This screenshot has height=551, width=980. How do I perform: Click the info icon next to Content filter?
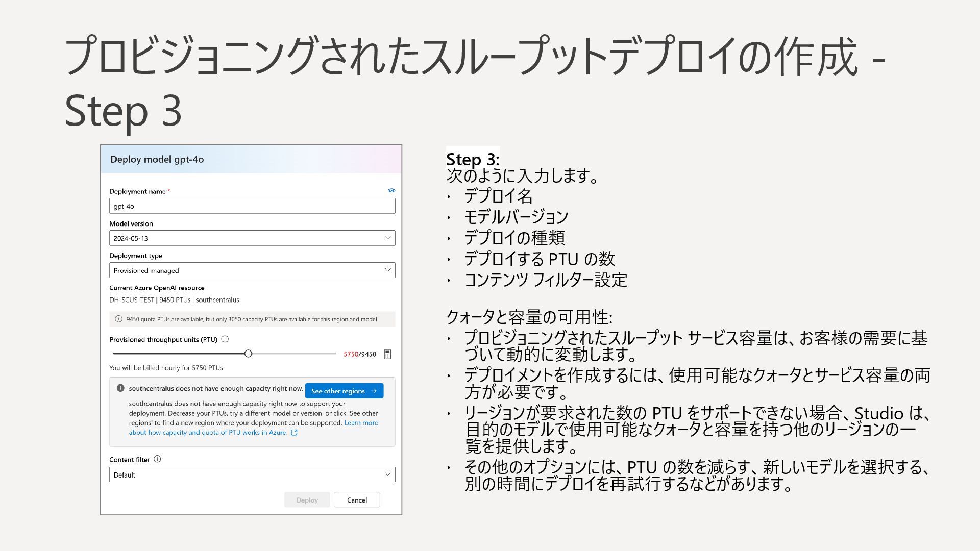coord(157,459)
